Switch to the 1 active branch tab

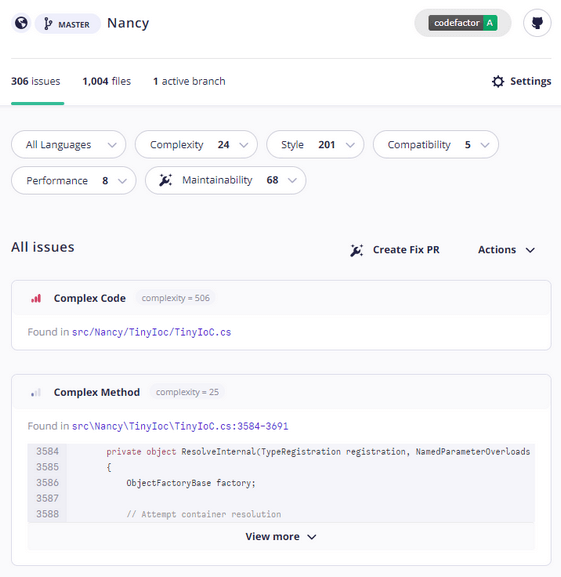pyautogui.click(x=189, y=81)
